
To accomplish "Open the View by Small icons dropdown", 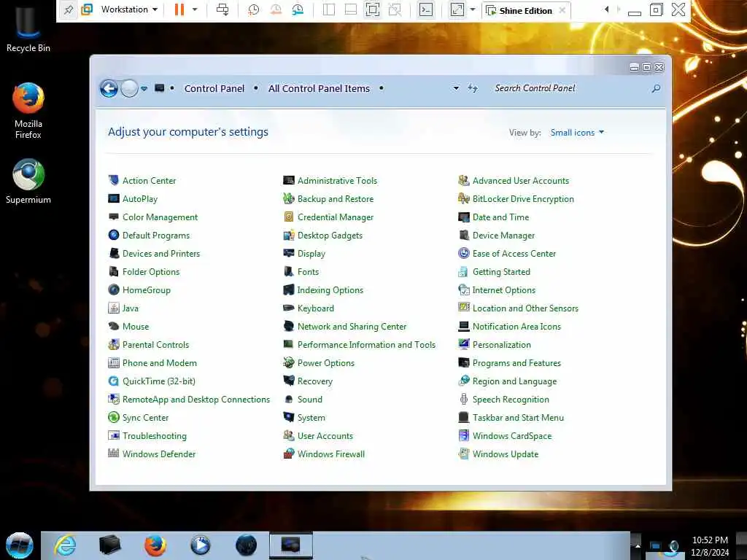I will point(577,133).
